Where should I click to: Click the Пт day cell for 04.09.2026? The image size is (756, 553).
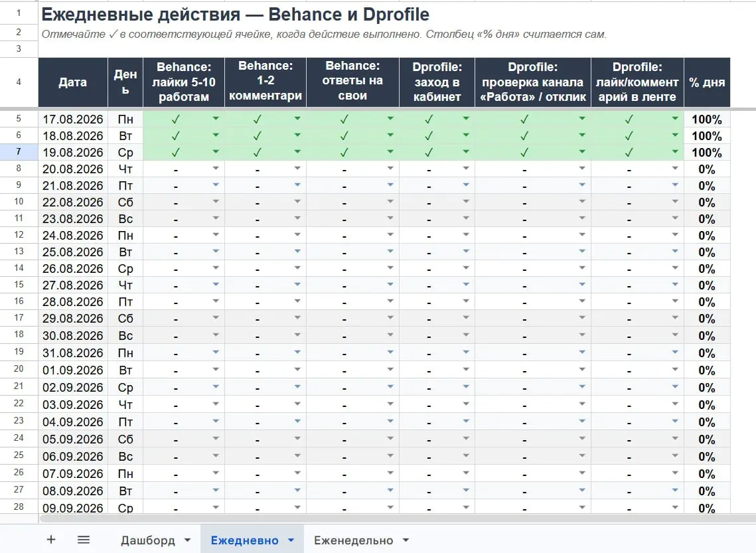125,422
